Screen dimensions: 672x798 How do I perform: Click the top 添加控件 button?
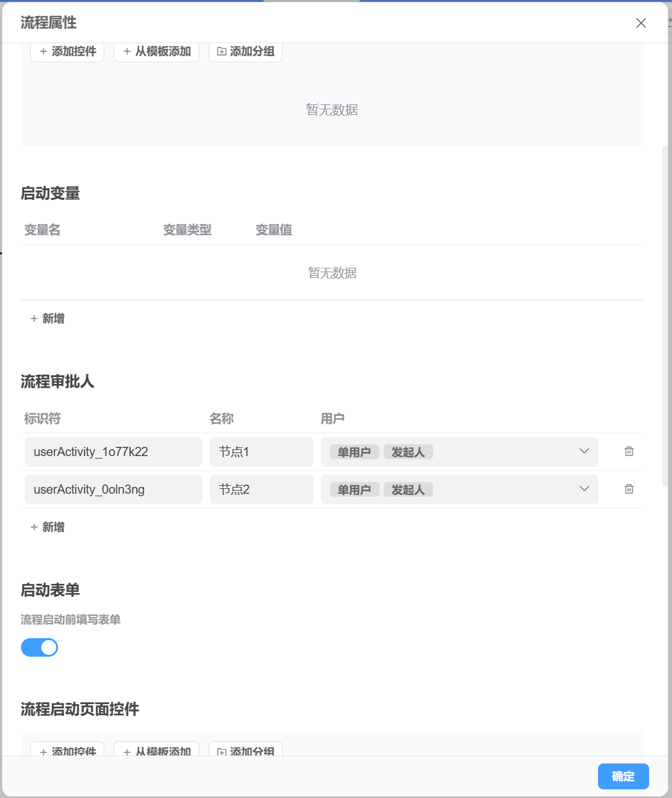point(67,52)
